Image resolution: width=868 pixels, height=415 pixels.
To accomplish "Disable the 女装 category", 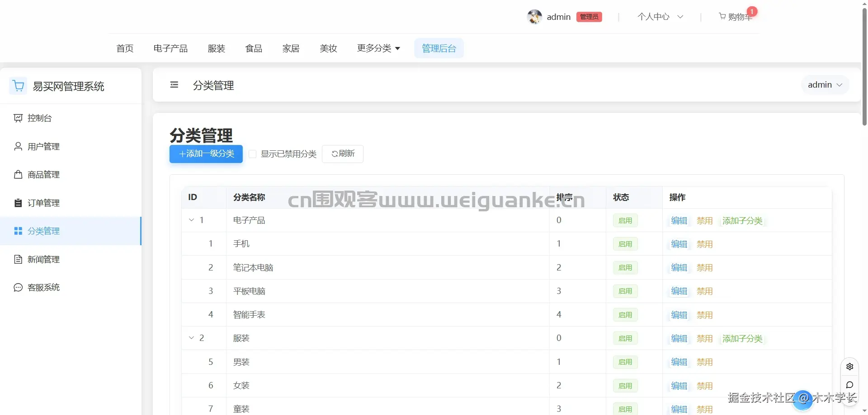I will [705, 386].
